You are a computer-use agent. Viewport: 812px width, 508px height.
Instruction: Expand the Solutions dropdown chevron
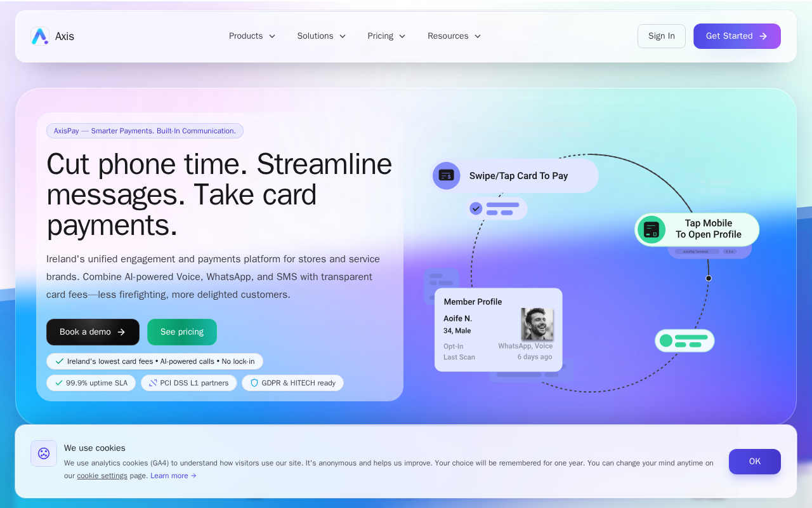click(343, 36)
